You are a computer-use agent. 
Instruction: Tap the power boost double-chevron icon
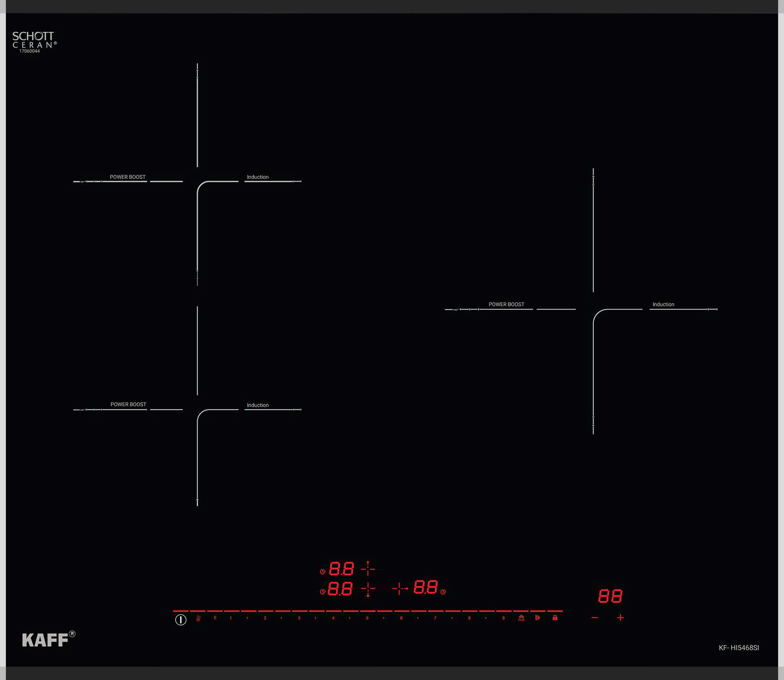coord(521,618)
